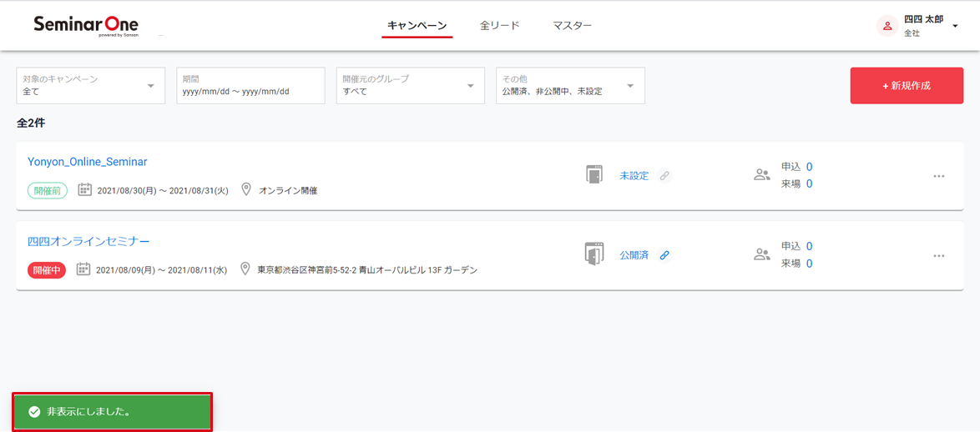The image size is (980, 432).
Task: Click the オンライン開催 location text
Action: [288, 190]
